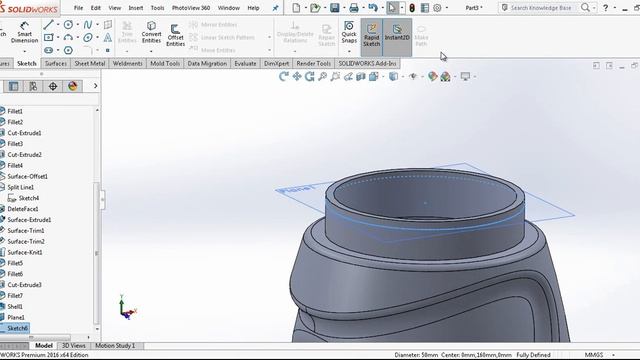Open the Tools menu
The height and width of the screenshot is (360, 640).
tap(157, 8)
